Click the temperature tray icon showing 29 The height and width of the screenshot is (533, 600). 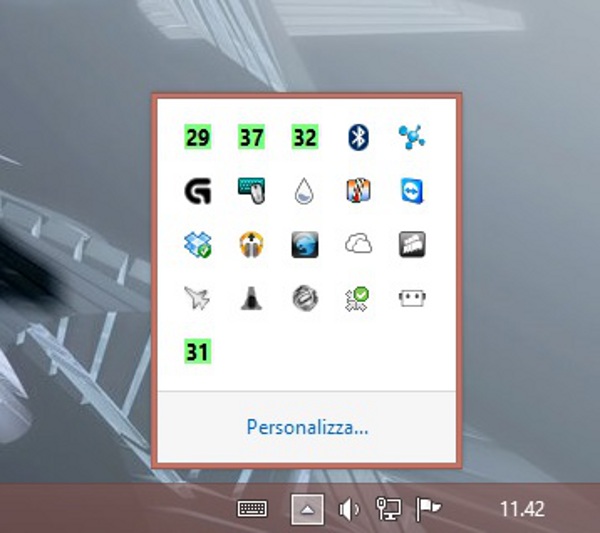(x=197, y=137)
